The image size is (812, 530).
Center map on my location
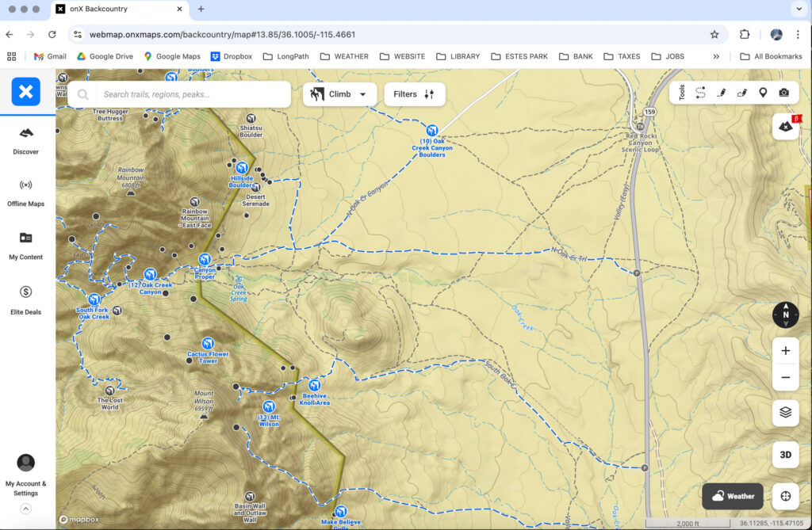pyautogui.click(x=786, y=496)
